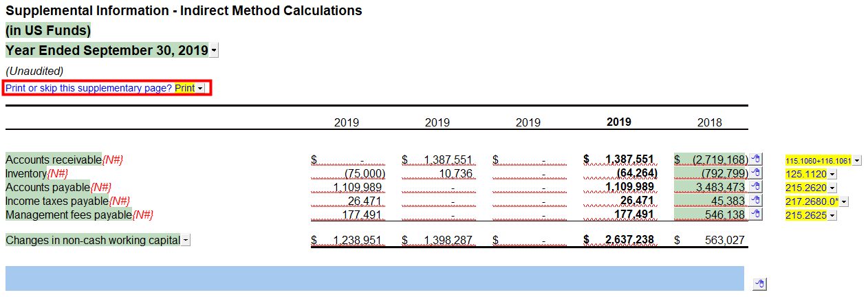Click mouse icon beside Accounts receivable 2018 value
The height and width of the screenshot is (297, 868).
756,159
